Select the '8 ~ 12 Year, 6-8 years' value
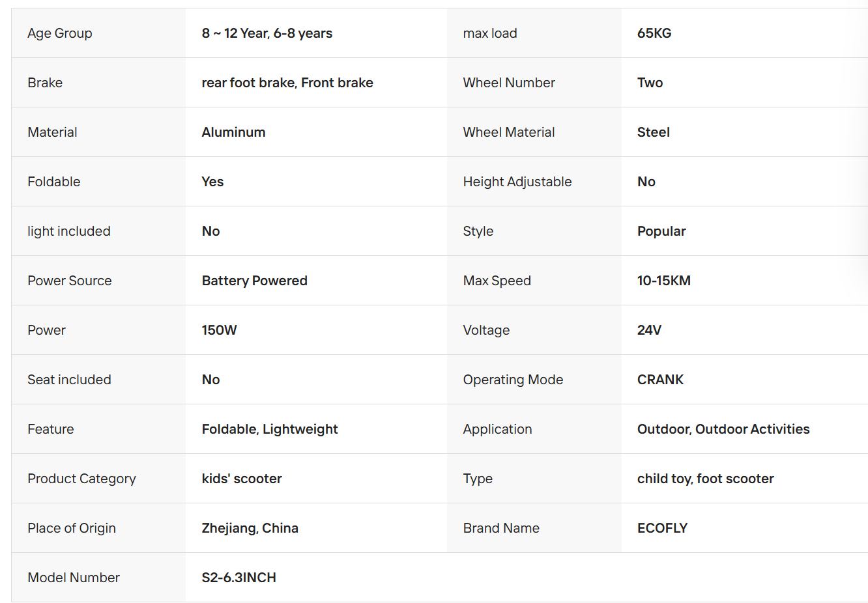 [267, 33]
